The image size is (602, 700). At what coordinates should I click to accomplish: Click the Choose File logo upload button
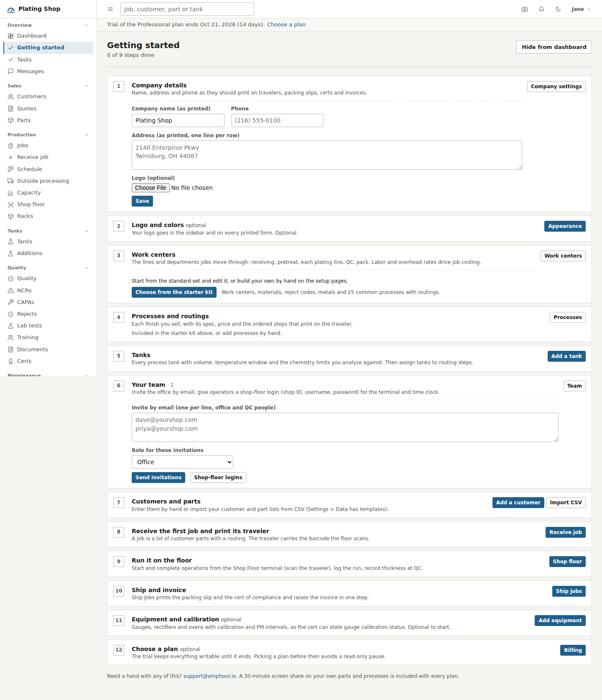(150, 188)
